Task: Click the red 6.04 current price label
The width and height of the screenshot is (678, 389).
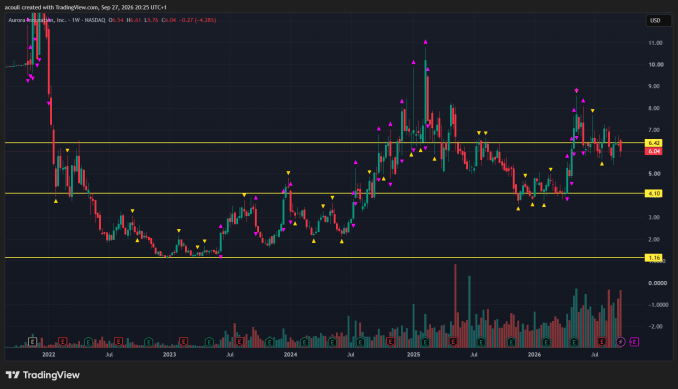Action: pyautogui.click(x=653, y=151)
